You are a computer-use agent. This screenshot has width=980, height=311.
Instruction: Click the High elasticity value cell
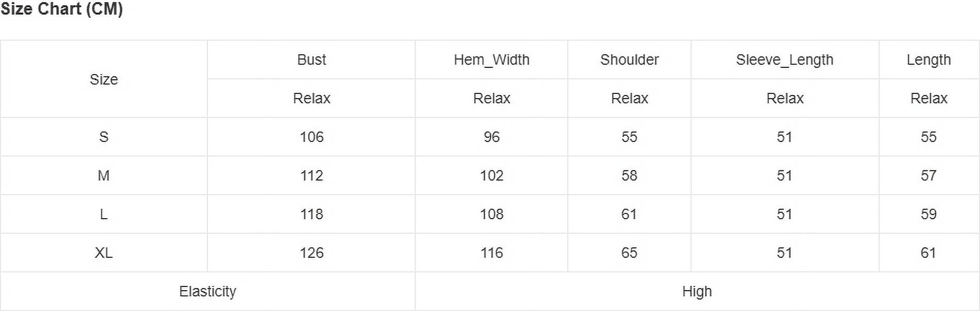(x=697, y=291)
